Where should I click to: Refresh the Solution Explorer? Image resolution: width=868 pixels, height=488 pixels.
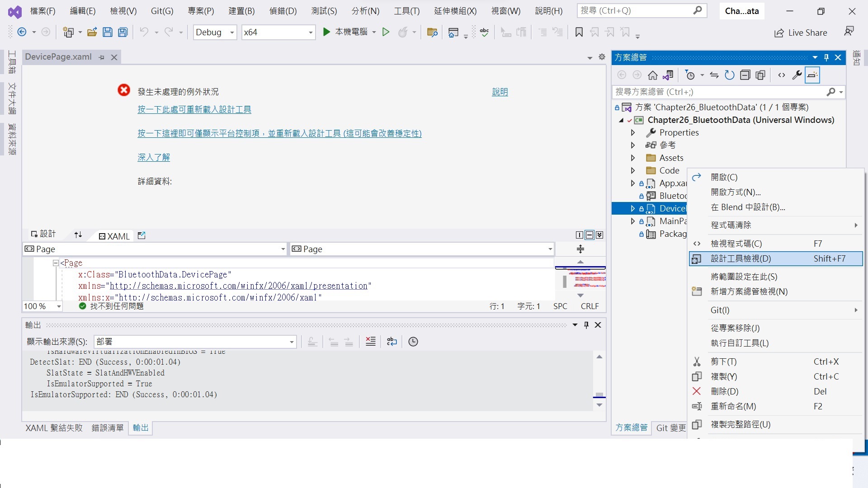pos(729,75)
